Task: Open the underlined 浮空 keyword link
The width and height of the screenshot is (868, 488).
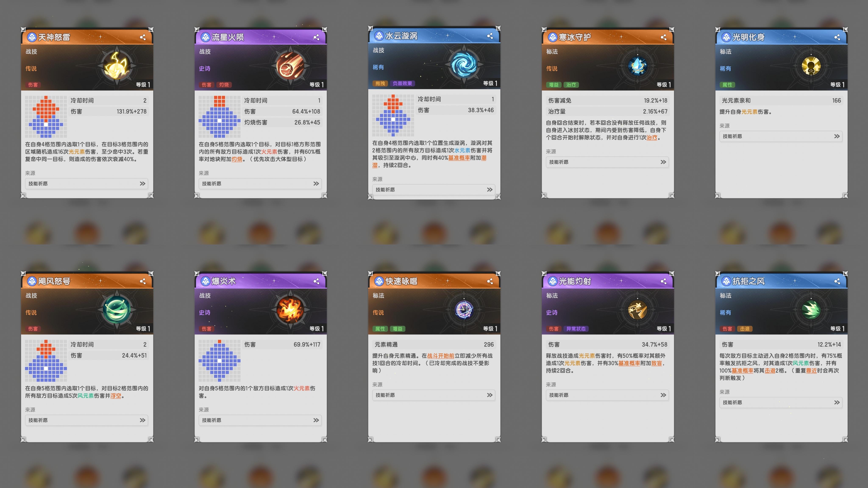Action: (x=115, y=396)
